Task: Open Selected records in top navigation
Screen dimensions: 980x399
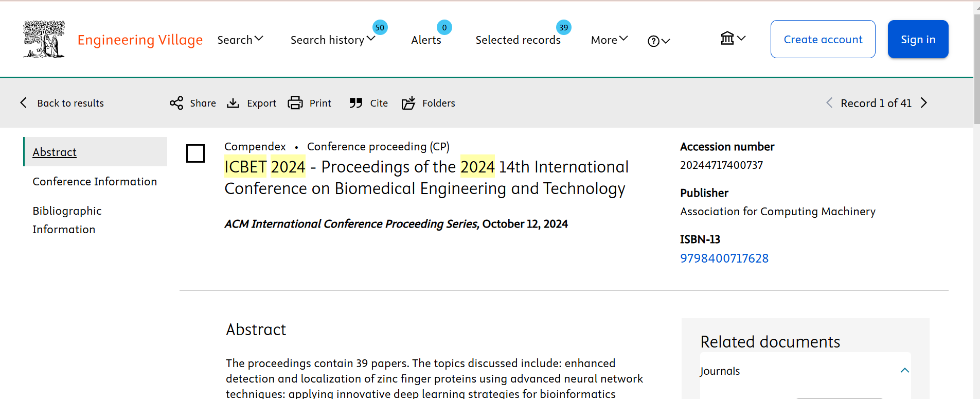Action: point(518,40)
